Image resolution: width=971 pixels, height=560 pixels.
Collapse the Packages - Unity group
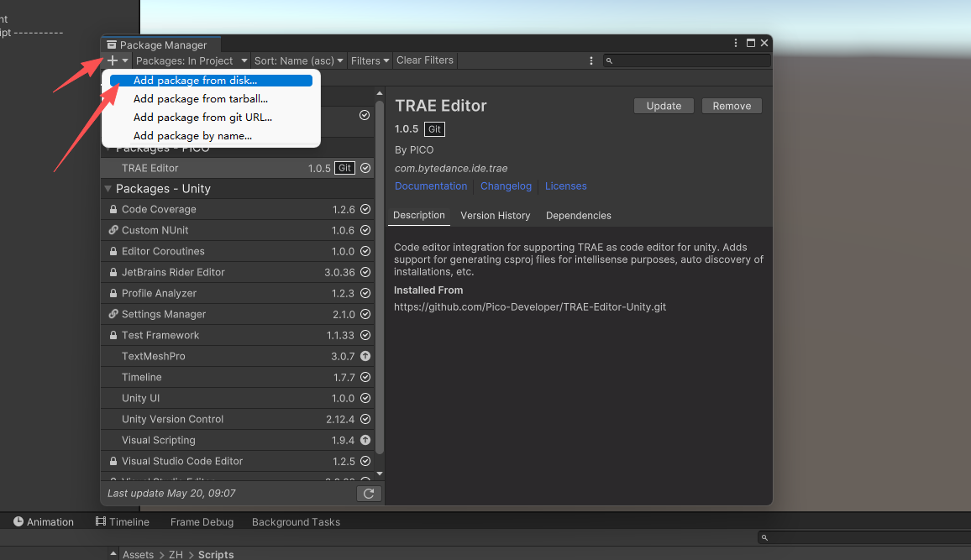coord(108,189)
